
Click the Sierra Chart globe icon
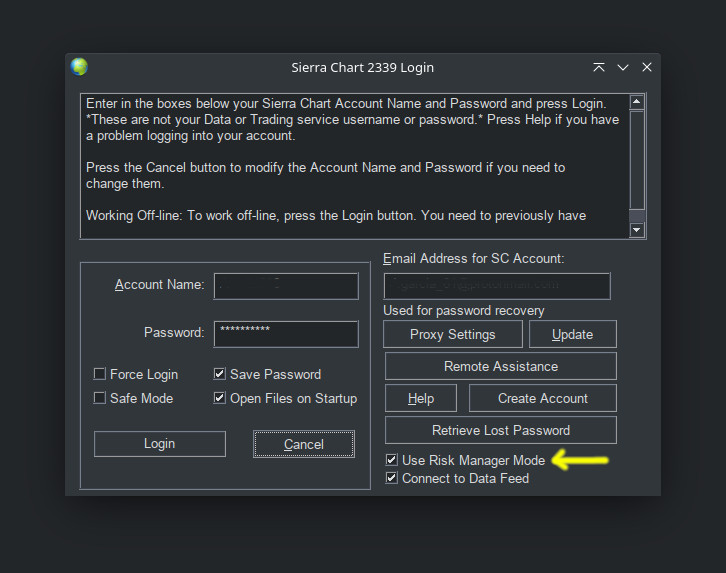[x=79, y=67]
